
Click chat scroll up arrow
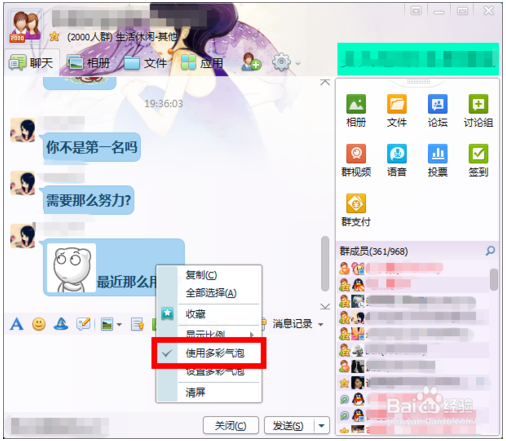325,82
